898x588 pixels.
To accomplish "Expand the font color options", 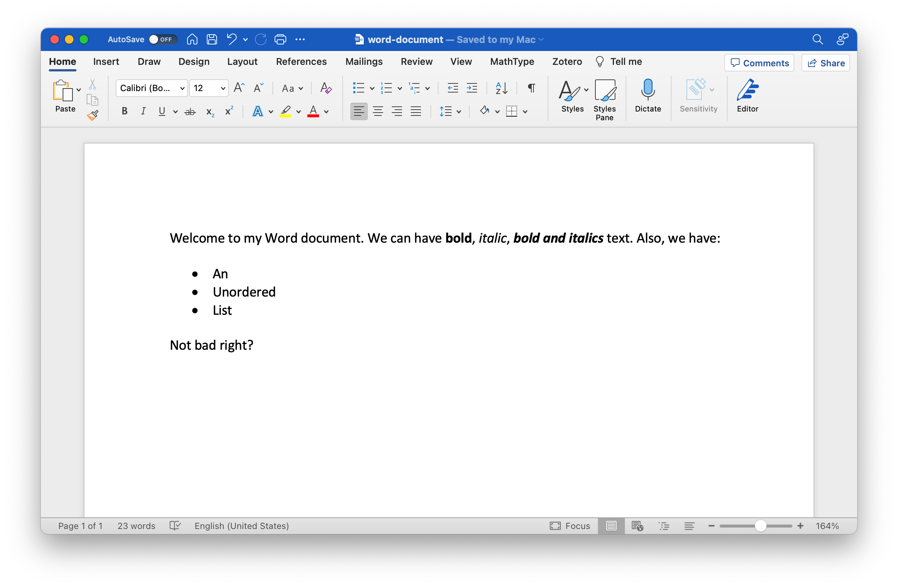I will tap(327, 112).
